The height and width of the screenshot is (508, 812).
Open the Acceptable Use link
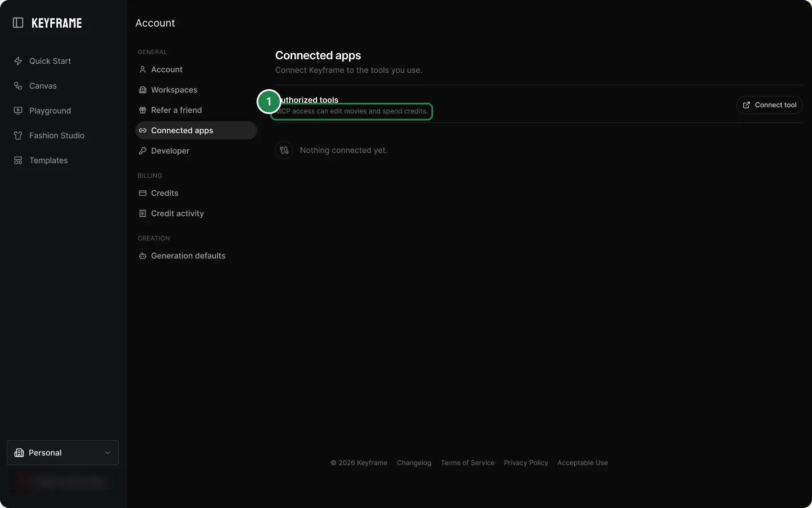(x=582, y=463)
